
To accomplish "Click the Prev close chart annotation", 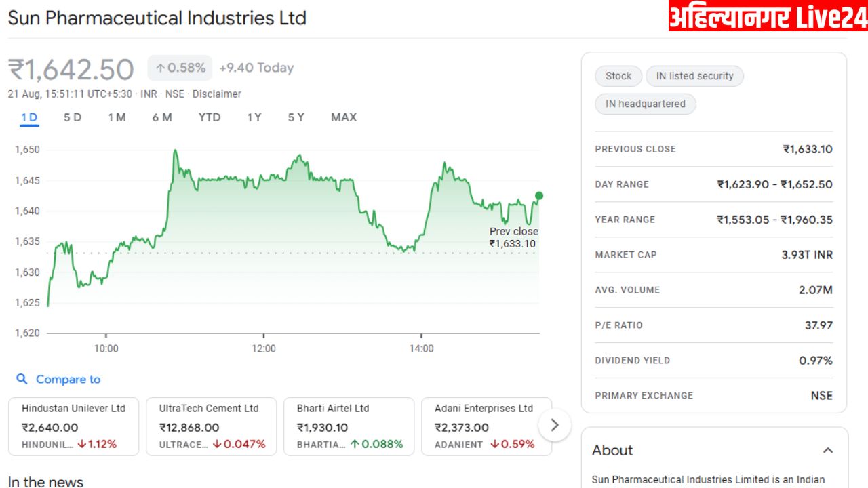I will click(514, 238).
